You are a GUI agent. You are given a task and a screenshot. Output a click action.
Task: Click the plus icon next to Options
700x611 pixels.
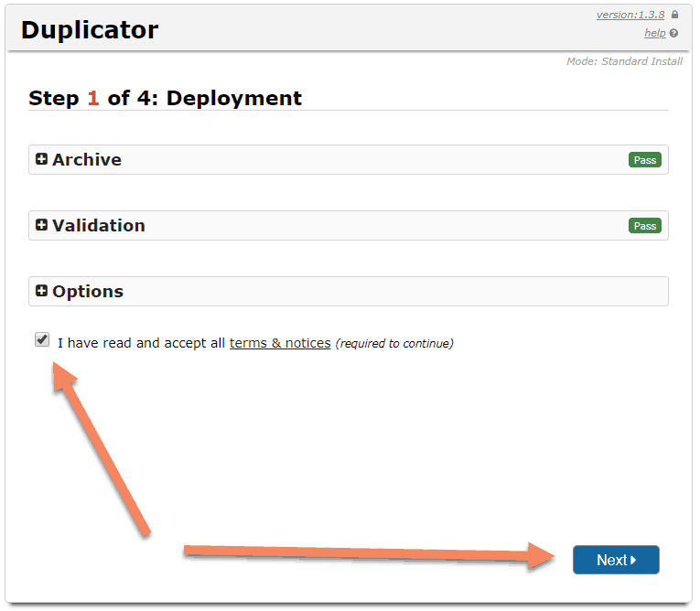[41, 291]
